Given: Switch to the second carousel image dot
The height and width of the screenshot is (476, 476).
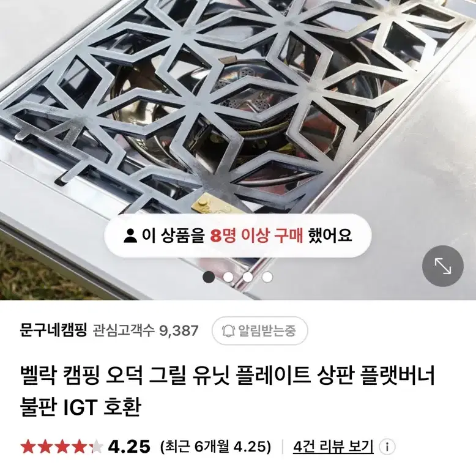Looking at the screenshot, I should coord(228,277).
